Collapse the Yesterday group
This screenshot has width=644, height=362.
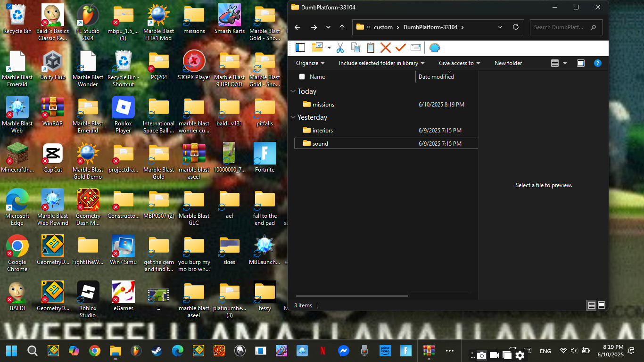[x=293, y=117]
